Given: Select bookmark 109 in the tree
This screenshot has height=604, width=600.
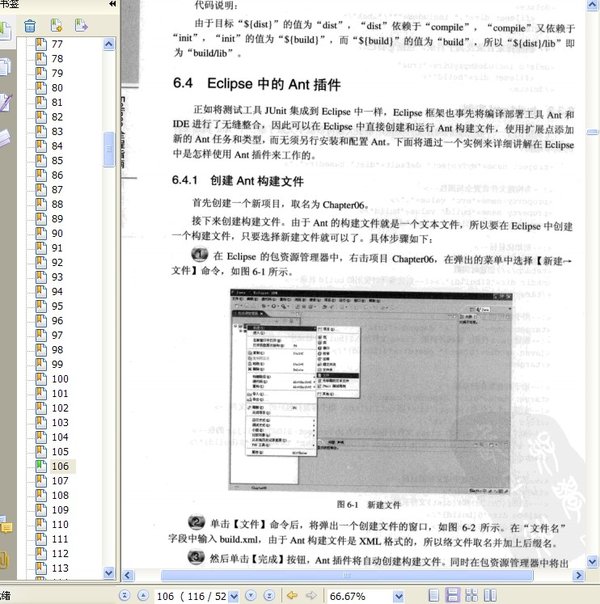Looking at the screenshot, I should click(60, 510).
